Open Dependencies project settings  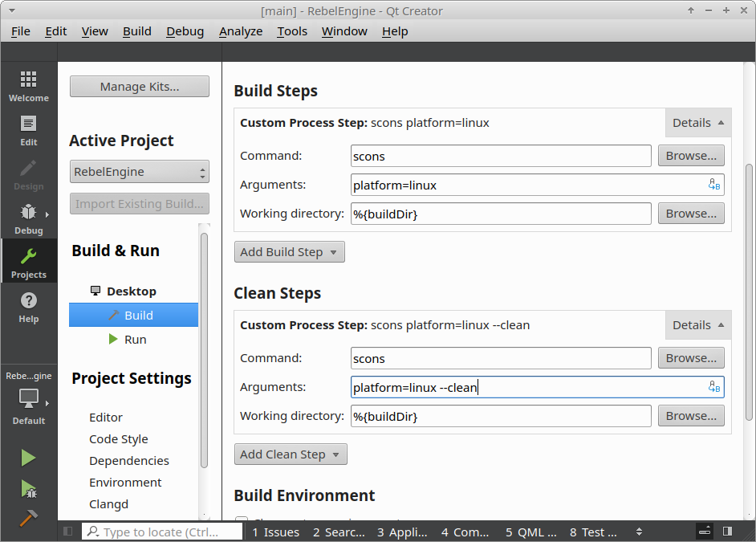129,461
